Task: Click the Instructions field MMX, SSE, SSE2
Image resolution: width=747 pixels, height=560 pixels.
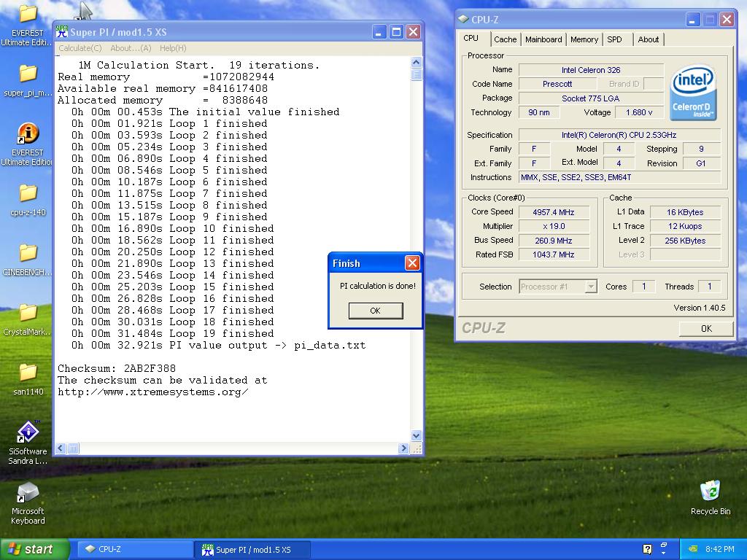Action: (x=619, y=178)
